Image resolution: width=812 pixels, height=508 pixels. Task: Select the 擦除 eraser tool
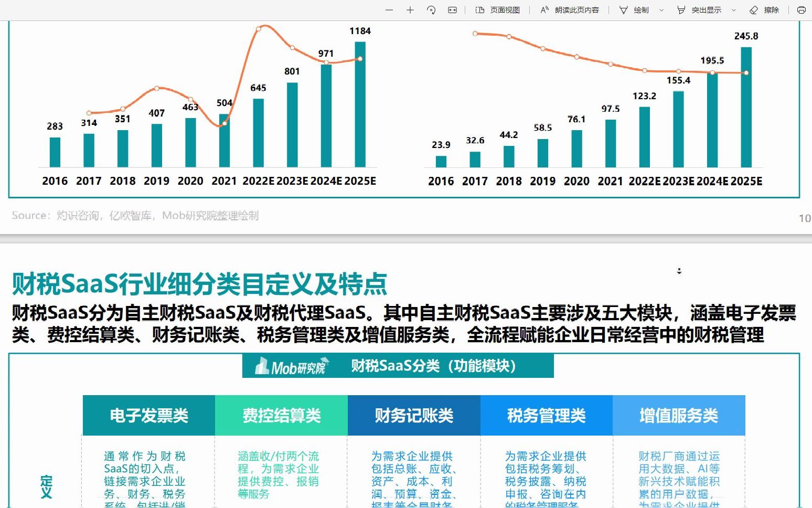click(764, 10)
